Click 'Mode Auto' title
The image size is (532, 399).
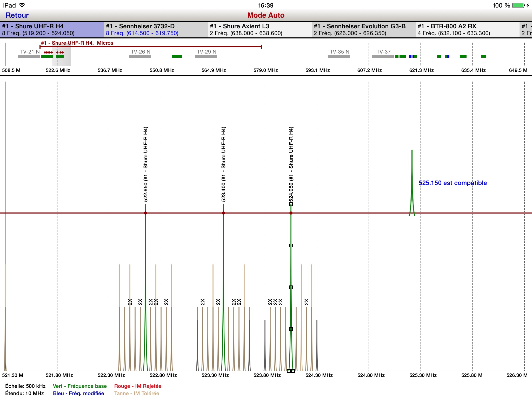click(x=266, y=15)
